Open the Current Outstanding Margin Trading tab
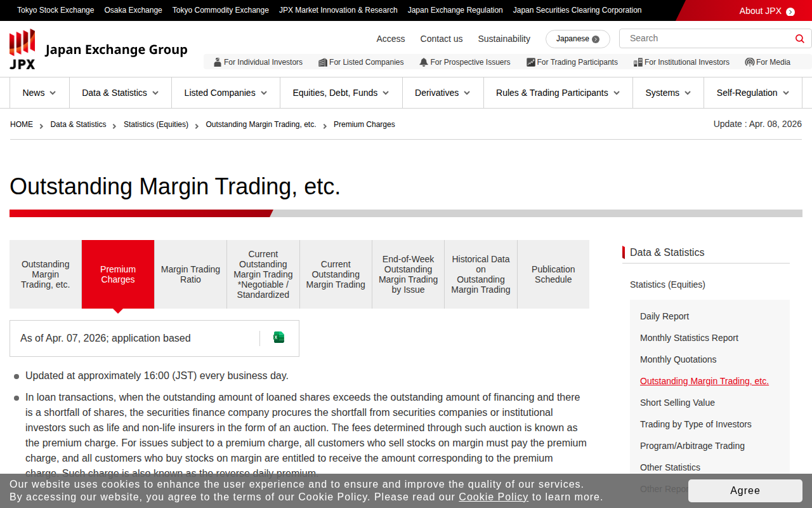This screenshot has height=508, width=812. [x=336, y=274]
